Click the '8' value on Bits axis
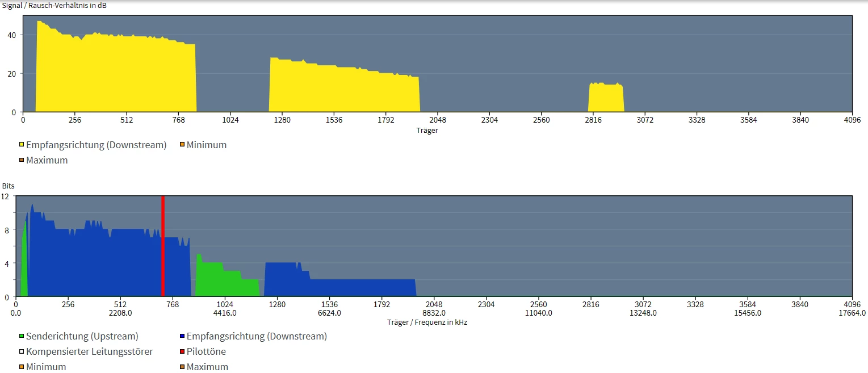 (6, 229)
